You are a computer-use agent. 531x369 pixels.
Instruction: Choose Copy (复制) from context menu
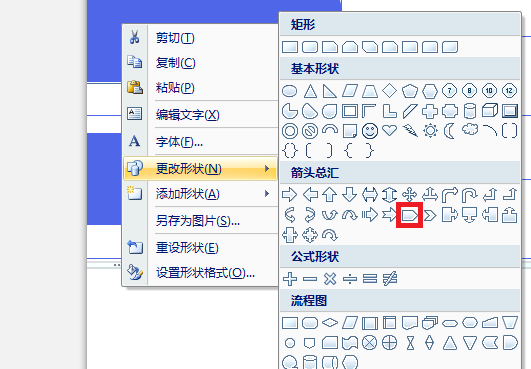pyautogui.click(x=200, y=62)
